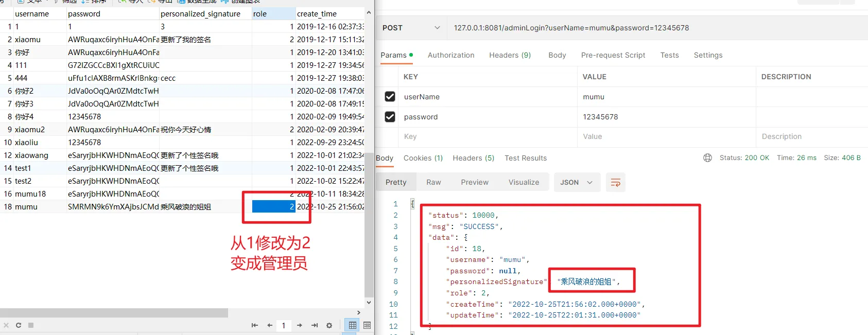
Task: Select the signature cell 'cecc'
Action: 205,78
